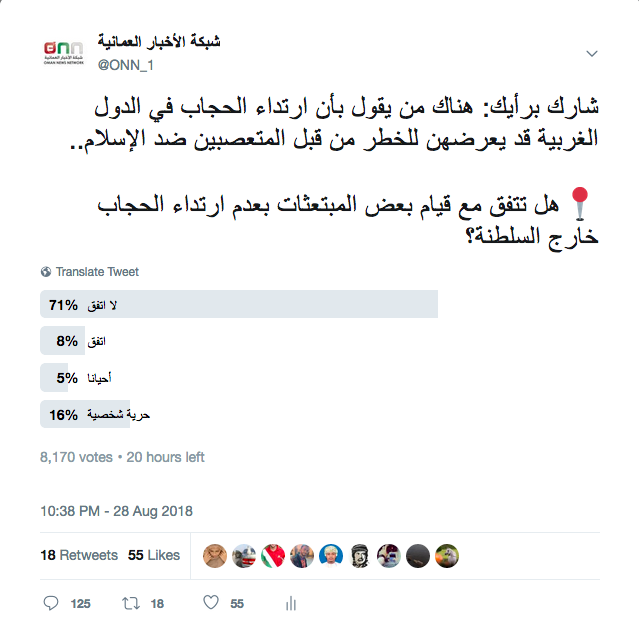
Task: Open tweet activity bar chart icon
Action: coord(291,603)
